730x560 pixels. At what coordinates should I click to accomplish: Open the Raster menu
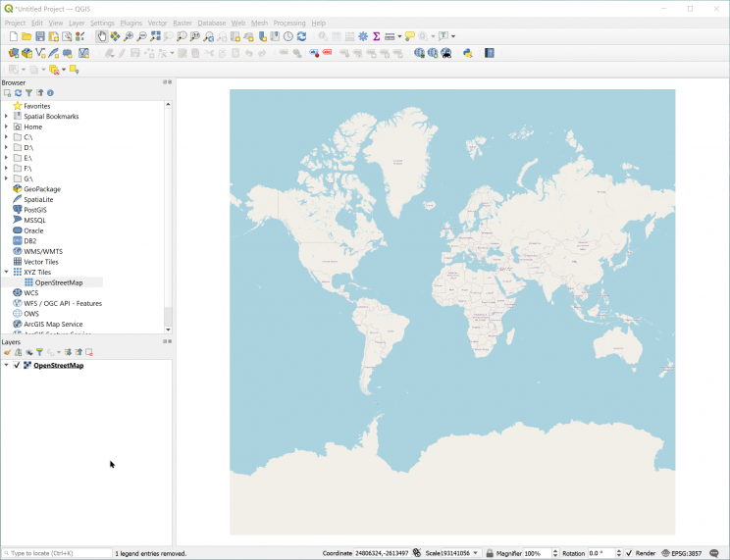point(182,23)
